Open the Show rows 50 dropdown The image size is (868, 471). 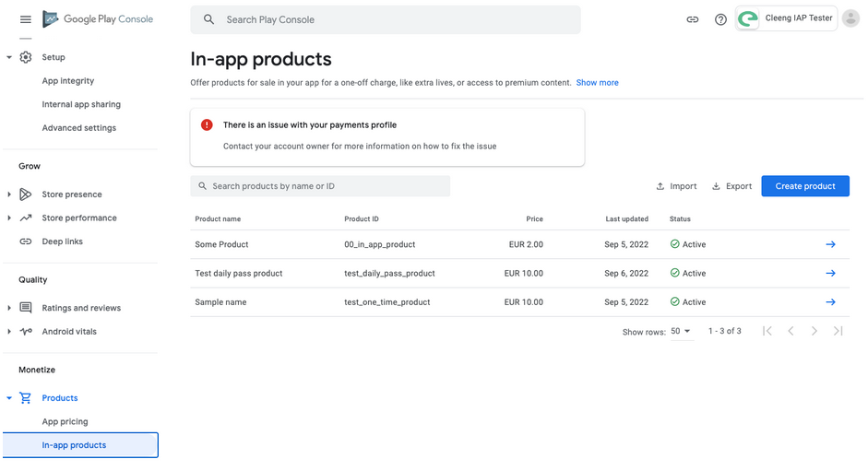click(x=681, y=331)
